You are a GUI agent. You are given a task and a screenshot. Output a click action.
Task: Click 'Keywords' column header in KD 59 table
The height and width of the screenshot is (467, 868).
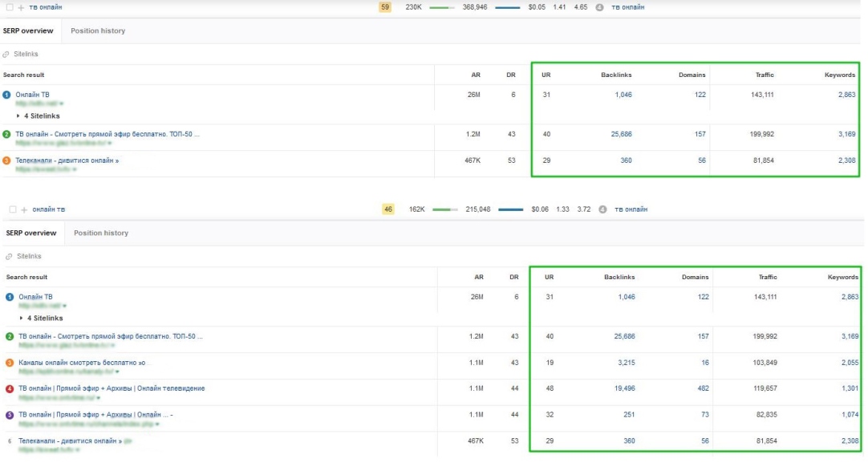coord(840,75)
